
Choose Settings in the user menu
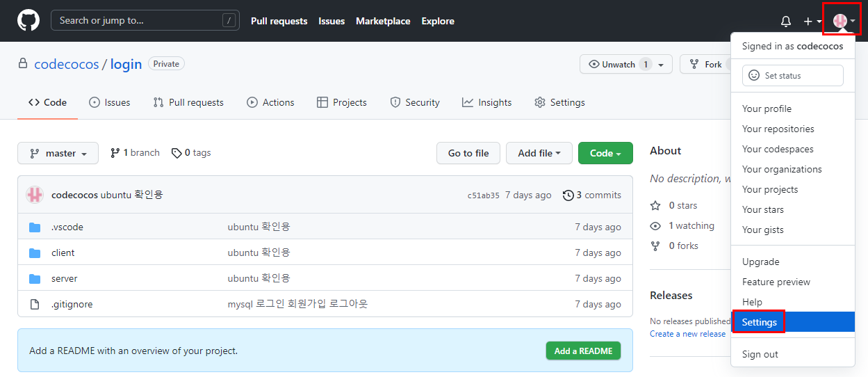pos(793,322)
